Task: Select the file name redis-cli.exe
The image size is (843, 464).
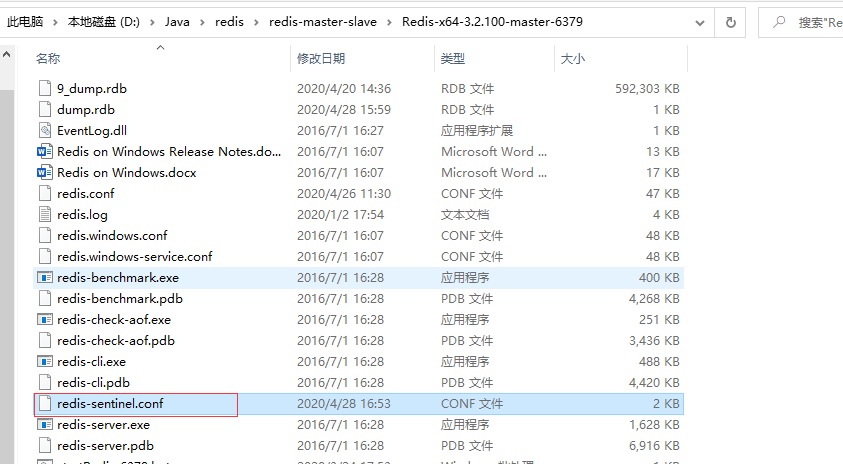Action: click(91, 361)
